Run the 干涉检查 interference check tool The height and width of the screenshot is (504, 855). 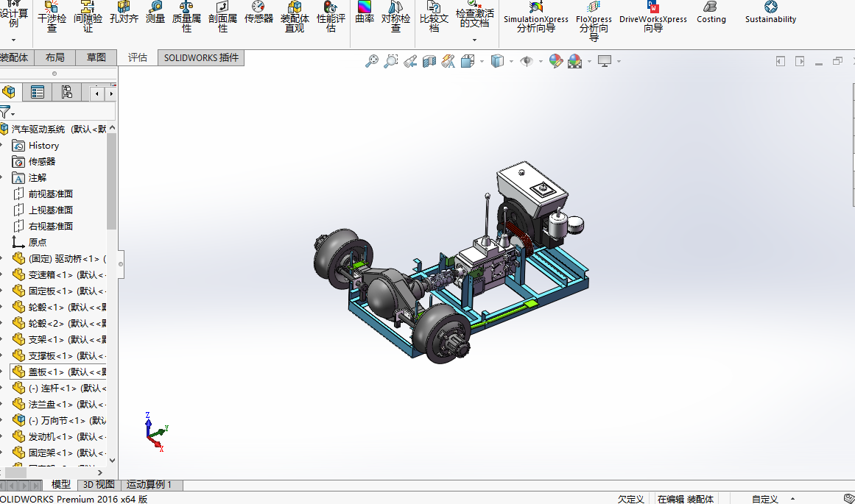coord(52,16)
